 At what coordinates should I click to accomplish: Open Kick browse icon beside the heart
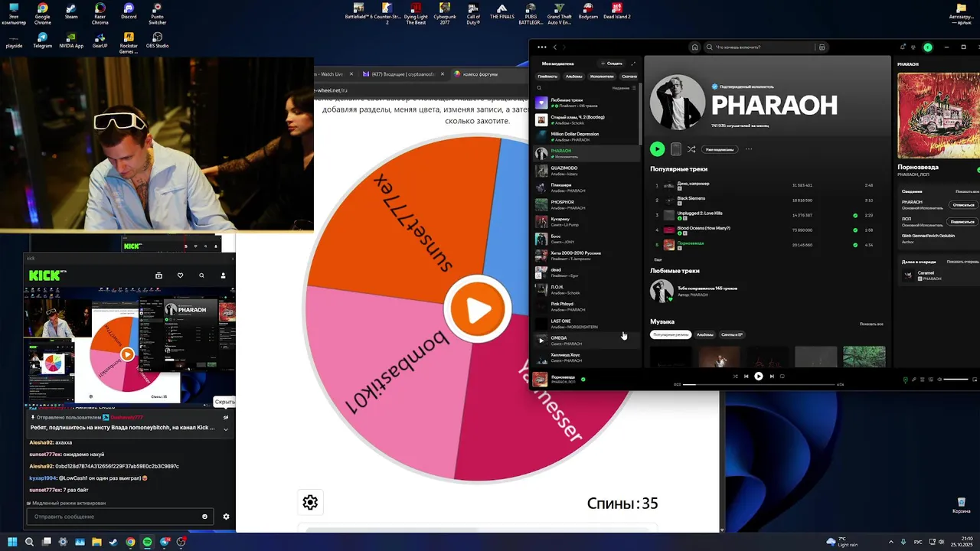coord(158,275)
